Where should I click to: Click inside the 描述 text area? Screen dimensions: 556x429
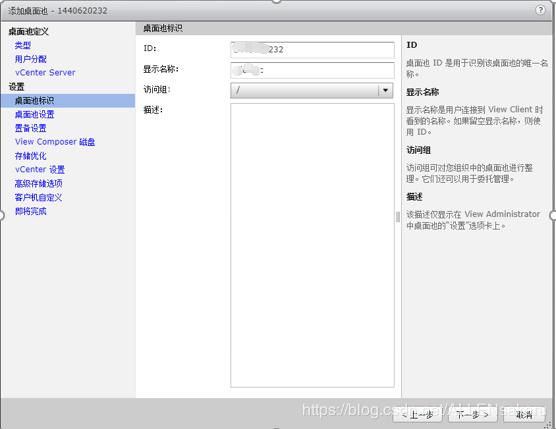[312, 245]
